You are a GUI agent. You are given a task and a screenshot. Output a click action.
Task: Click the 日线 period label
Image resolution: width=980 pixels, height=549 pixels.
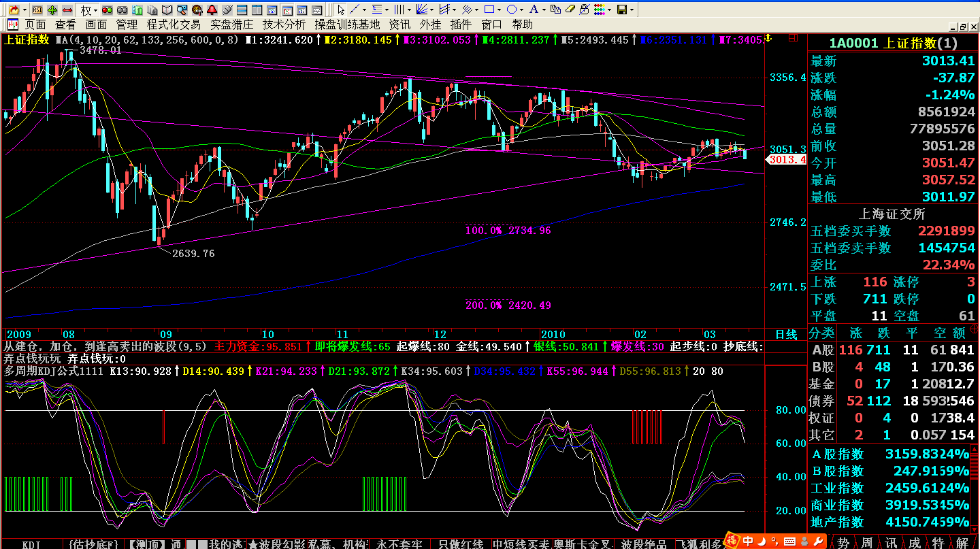coord(787,334)
